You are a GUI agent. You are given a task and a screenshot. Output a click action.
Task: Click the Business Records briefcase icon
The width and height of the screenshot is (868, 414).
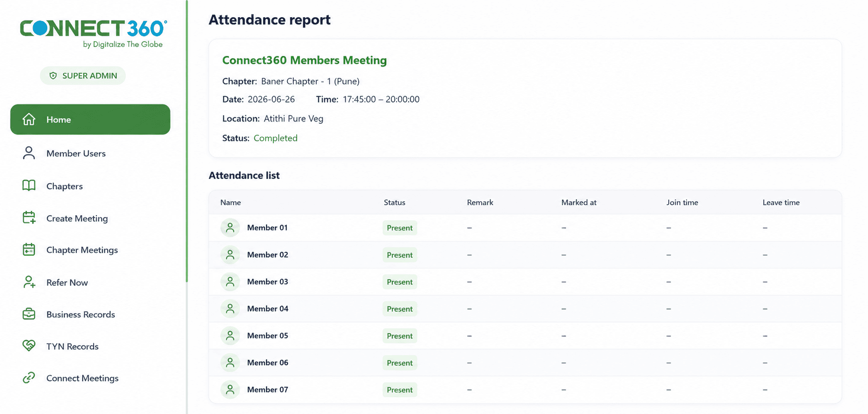point(29,314)
